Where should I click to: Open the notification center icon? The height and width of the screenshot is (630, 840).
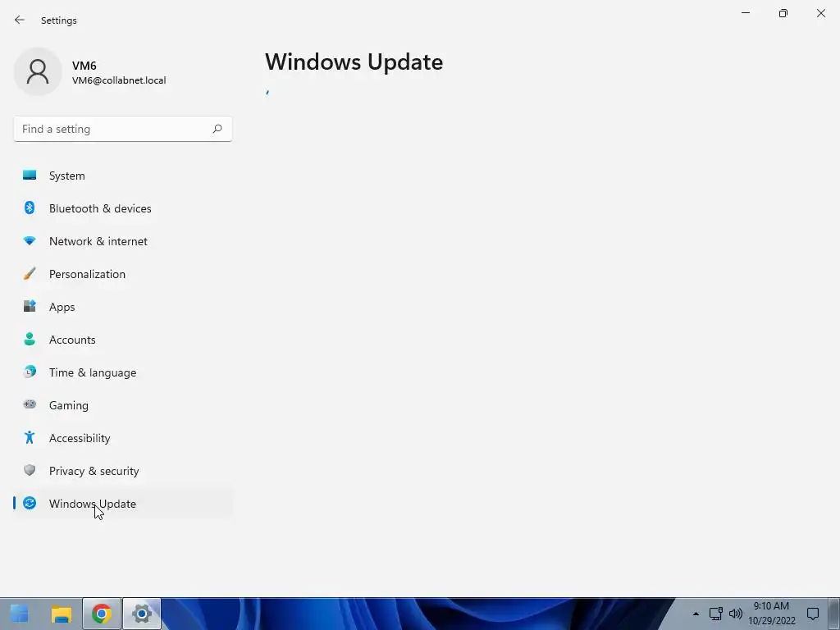click(x=813, y=614)
